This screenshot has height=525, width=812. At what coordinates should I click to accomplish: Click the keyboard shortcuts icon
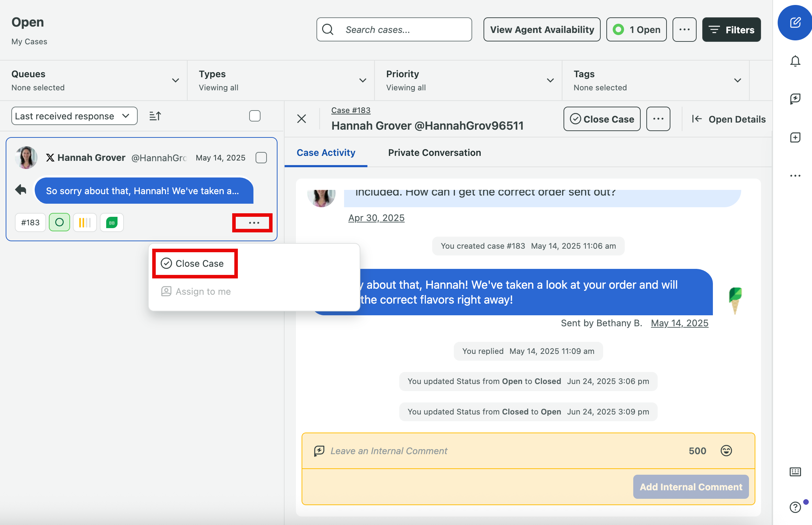(x=795, y=472)
